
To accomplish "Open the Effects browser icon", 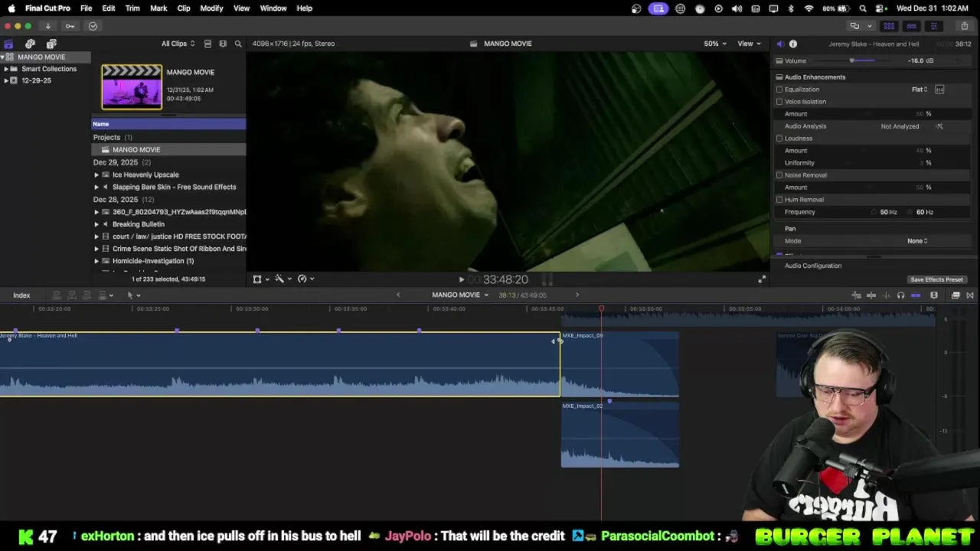I will (x=955, y=295).
